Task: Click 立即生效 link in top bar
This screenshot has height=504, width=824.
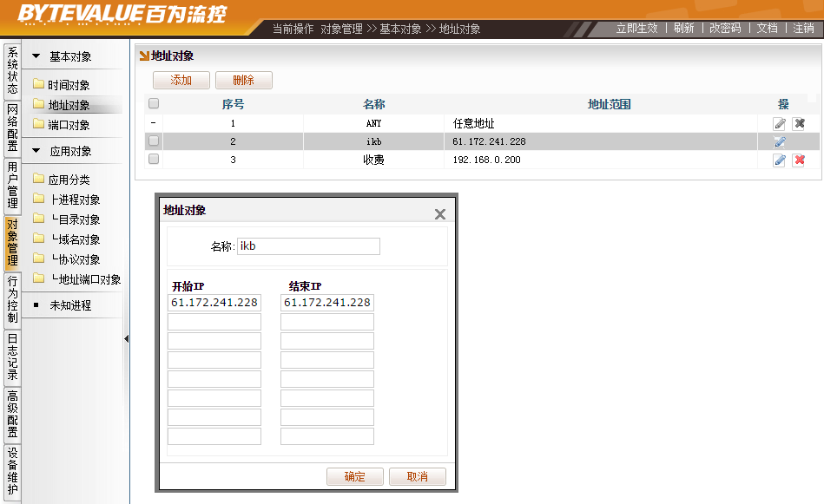Action: click(636, 28)
